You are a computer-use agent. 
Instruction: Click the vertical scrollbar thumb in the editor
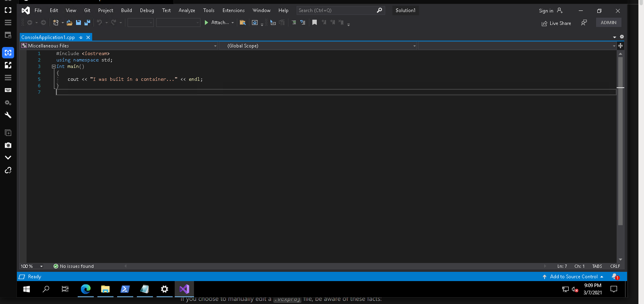620,141
